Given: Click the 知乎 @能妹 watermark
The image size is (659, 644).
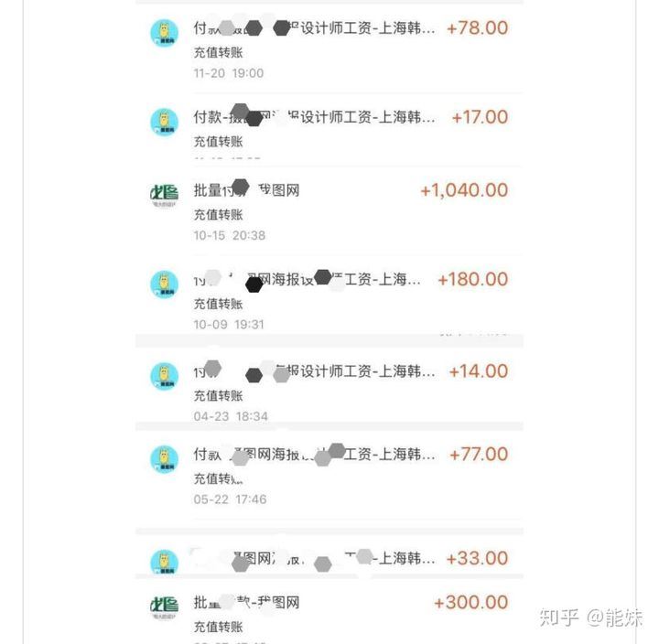Looking at the screenshot, I should coord(591,617).
